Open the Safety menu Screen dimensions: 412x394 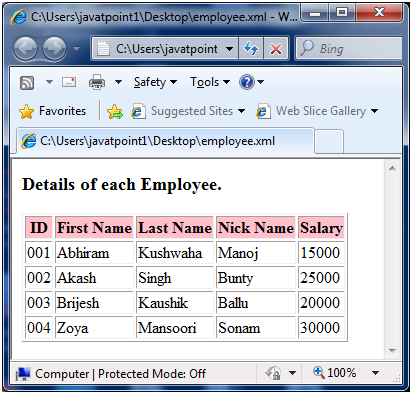[155, 82]
